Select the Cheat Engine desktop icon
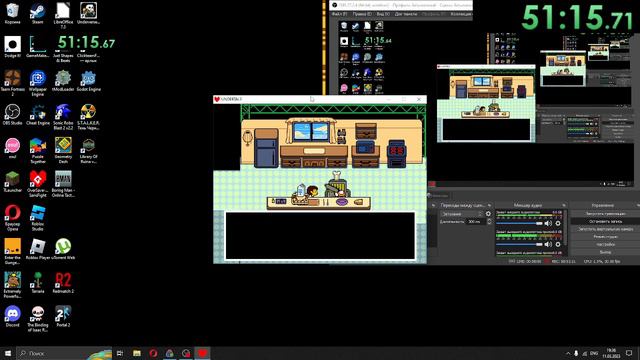This screenshot has width=640, height=360. [x=38, y=114]
